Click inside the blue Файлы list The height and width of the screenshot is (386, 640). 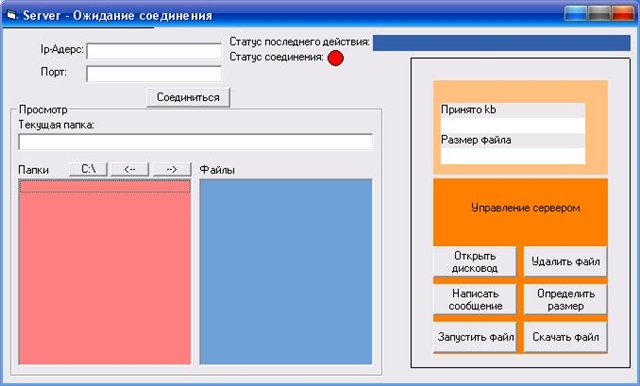tap(286, 271)
